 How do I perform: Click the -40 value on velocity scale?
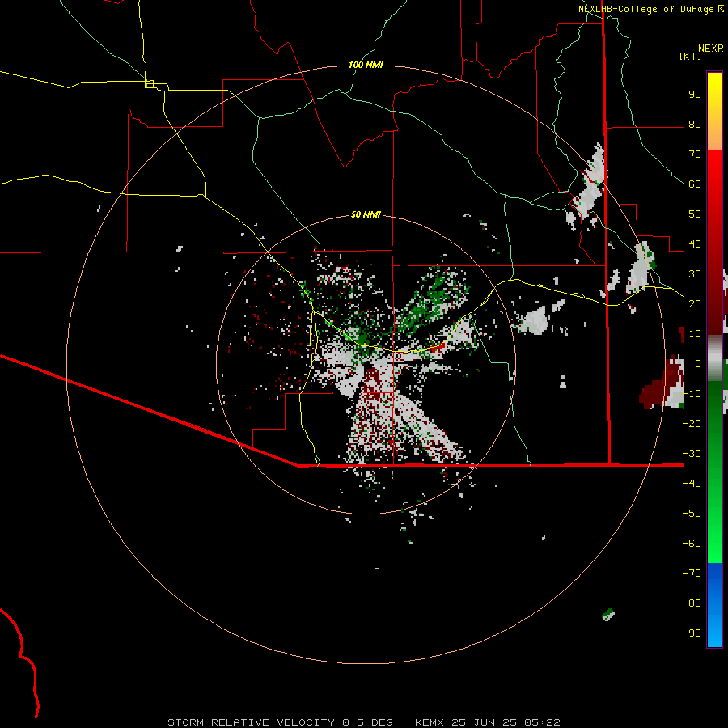[692, 484]
